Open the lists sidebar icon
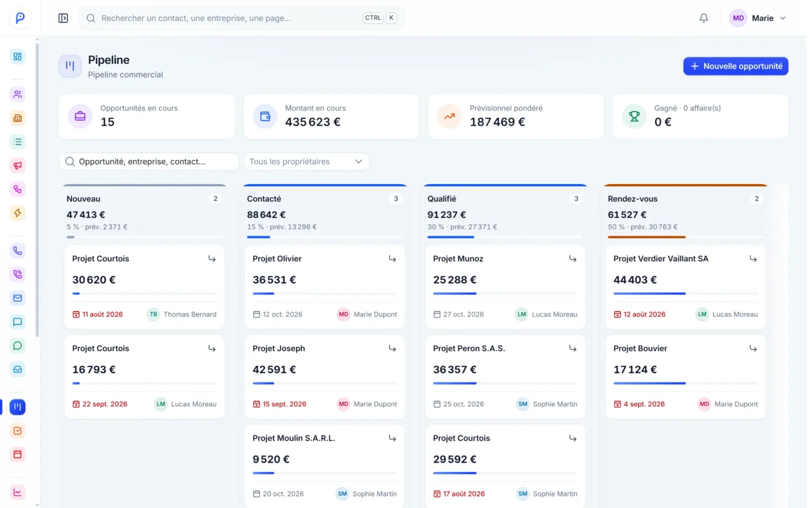Screen dimensions: 812x508 coord(17,142)
